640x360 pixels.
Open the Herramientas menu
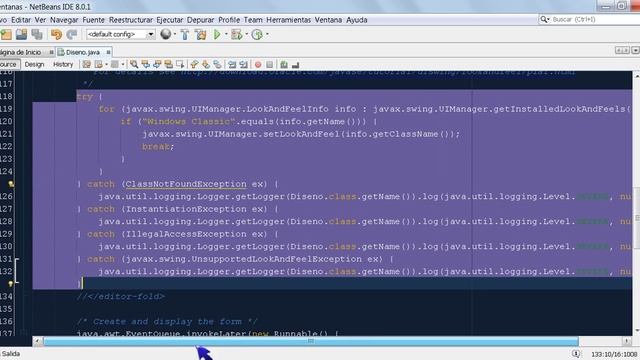point(288,20)
